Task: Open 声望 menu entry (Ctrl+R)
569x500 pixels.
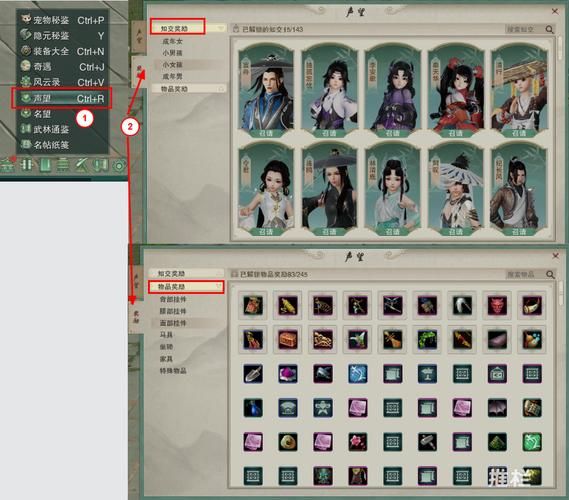Action: click(x=62, y=98)
